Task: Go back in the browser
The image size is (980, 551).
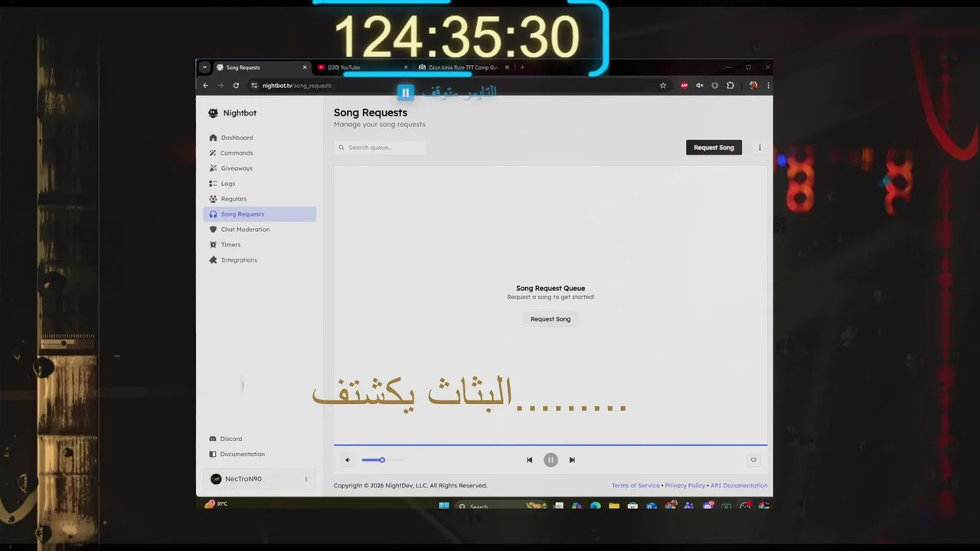Action: (205, 86)
